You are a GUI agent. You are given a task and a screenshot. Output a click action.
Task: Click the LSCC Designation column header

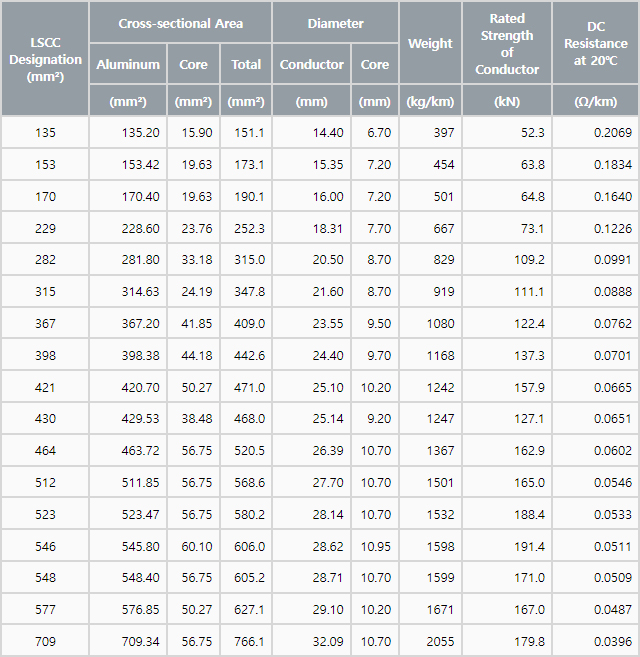pyautogui.click(x=45, y=60)
